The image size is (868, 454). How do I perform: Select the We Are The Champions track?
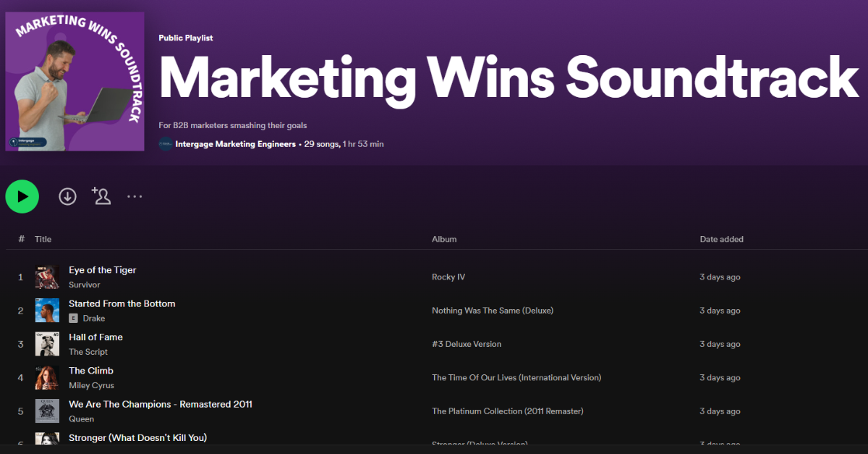tap(161, 404)
